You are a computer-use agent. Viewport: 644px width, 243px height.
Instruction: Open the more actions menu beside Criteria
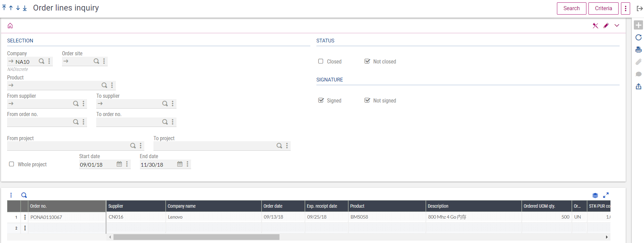[625, 8]
